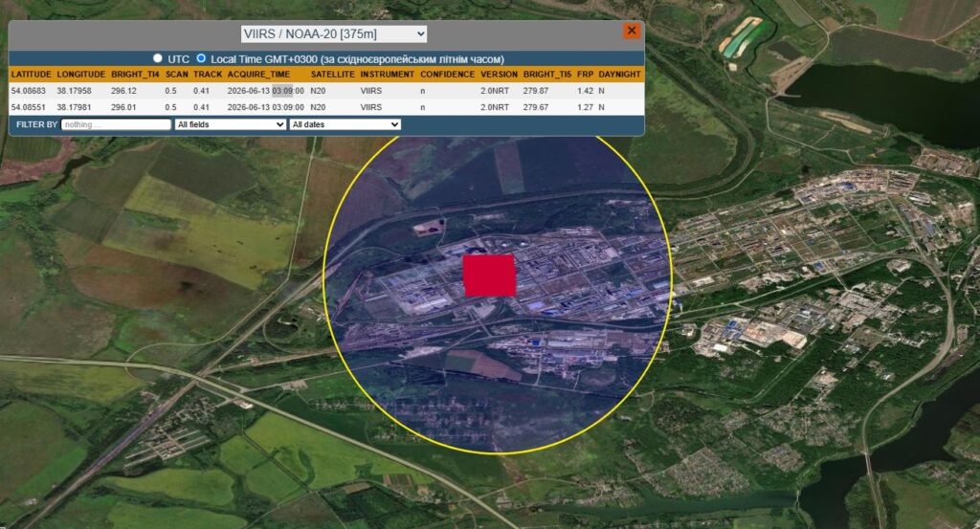Screen dimensions: 980x529
Task: Open the All fields dropdown
Action: pyautogui.click(x=231, y=124)
